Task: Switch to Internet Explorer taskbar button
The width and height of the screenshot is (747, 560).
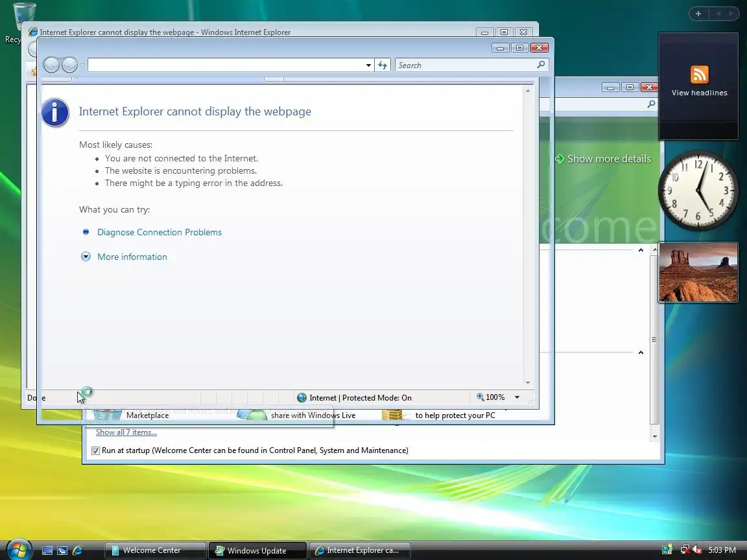Action: (360, 550)
